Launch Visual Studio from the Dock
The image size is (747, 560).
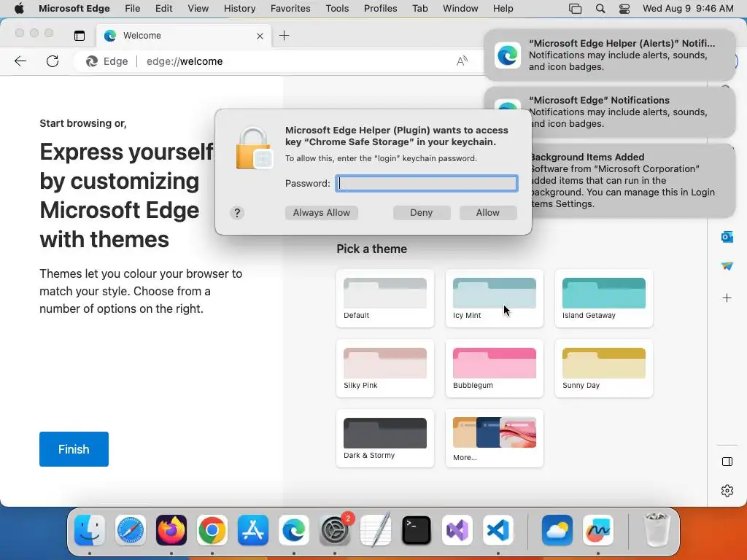point(457,530)
